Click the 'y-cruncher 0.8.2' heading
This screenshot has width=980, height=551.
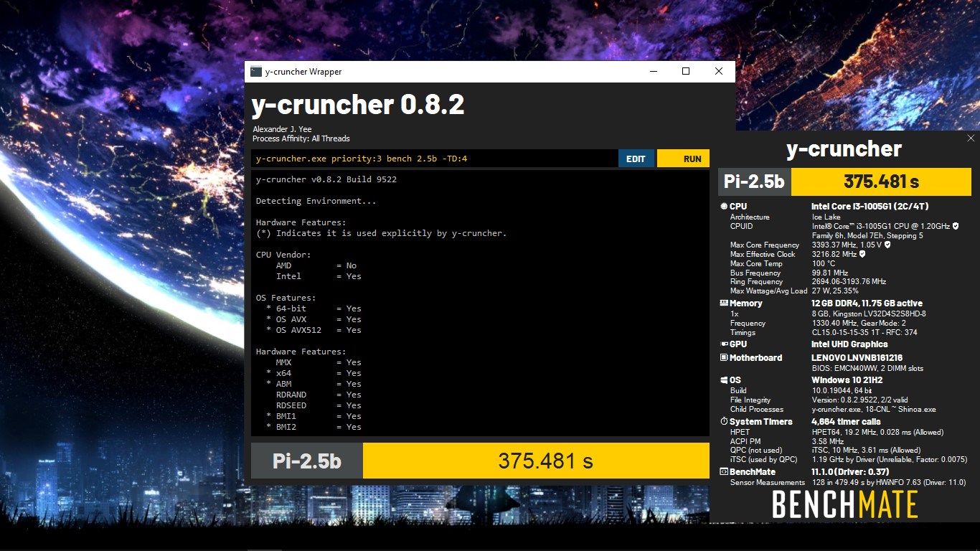coord(358,105)
